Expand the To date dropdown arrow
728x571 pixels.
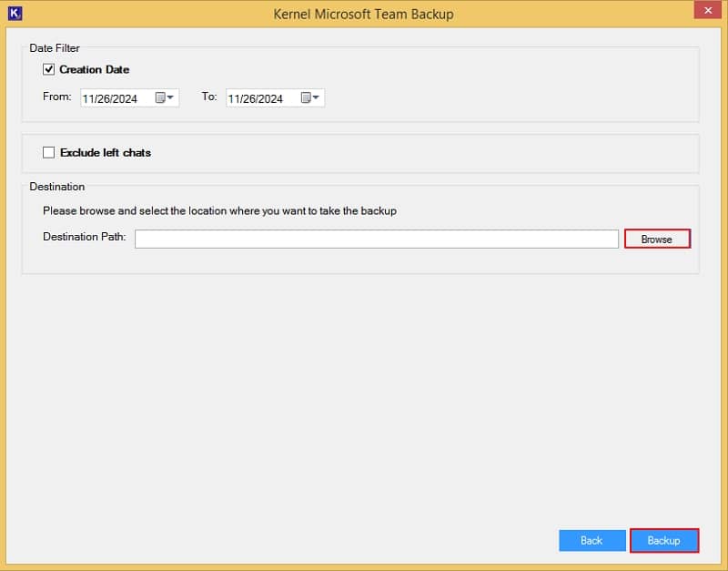pyautogui.click(x=317, y=98)
